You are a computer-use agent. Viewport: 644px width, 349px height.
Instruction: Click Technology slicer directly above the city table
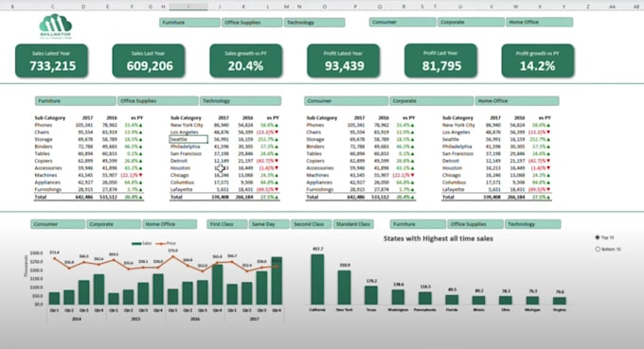tap(241, 101)
